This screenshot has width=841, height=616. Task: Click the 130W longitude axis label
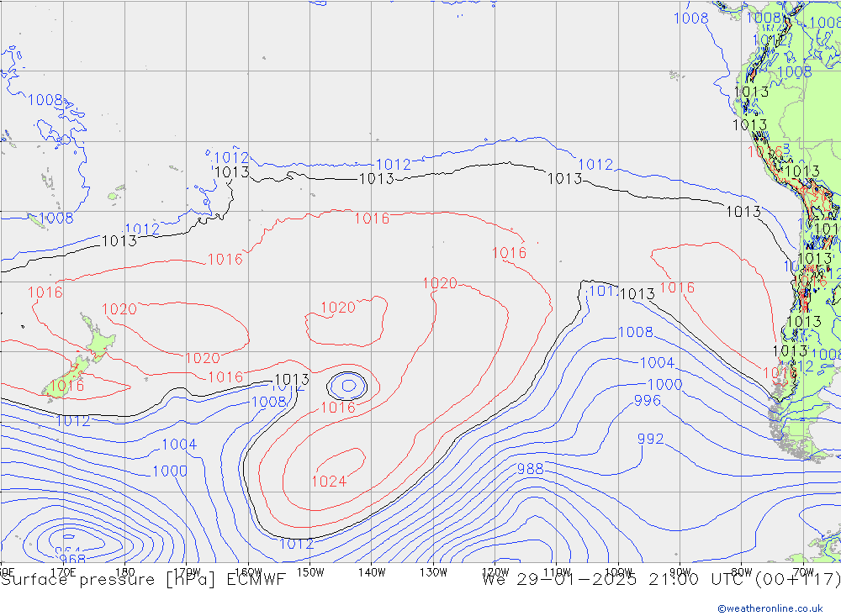click(433, 572)
